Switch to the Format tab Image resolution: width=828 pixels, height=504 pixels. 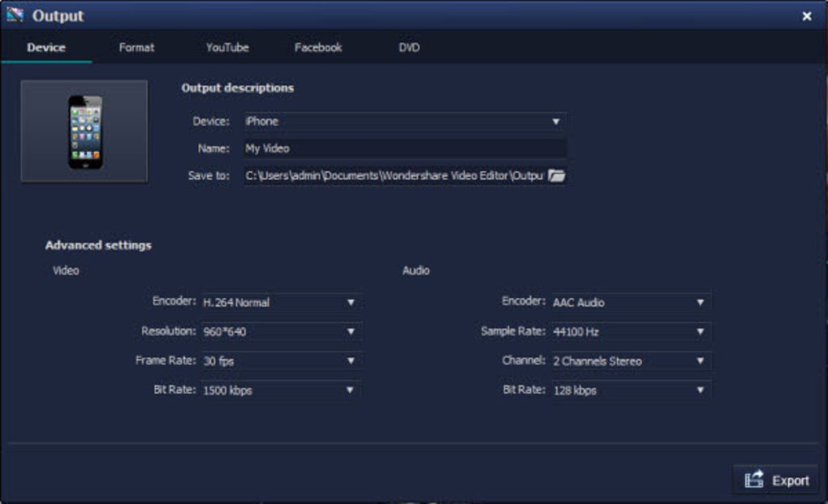136,48
